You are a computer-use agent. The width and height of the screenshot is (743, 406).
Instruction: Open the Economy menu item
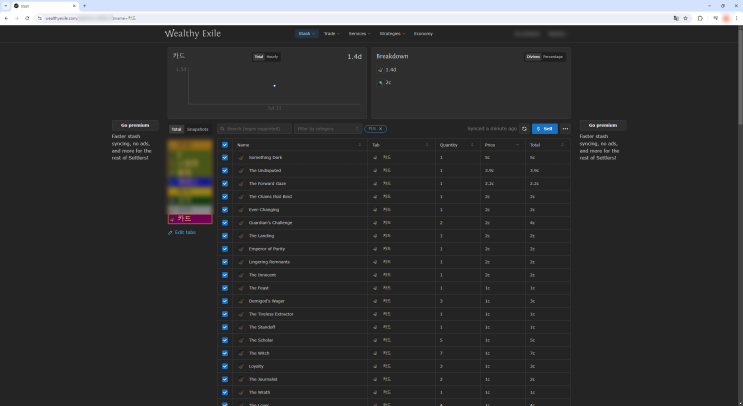(x=423, y=33)
